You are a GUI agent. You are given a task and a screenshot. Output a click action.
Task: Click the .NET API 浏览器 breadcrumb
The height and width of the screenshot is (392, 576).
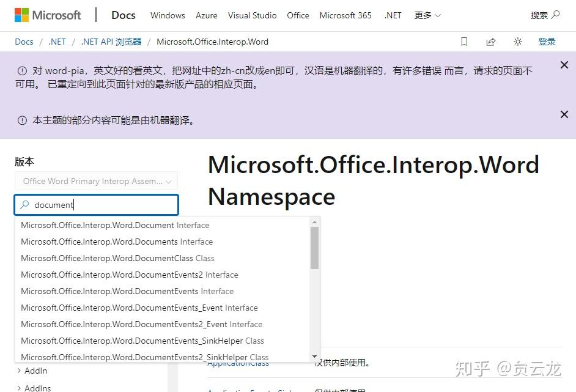coord(111,42)
